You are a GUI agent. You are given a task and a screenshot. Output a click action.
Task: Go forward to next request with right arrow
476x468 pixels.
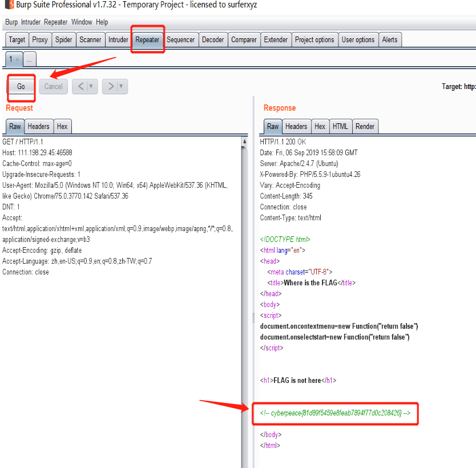[x=111, y=87]
